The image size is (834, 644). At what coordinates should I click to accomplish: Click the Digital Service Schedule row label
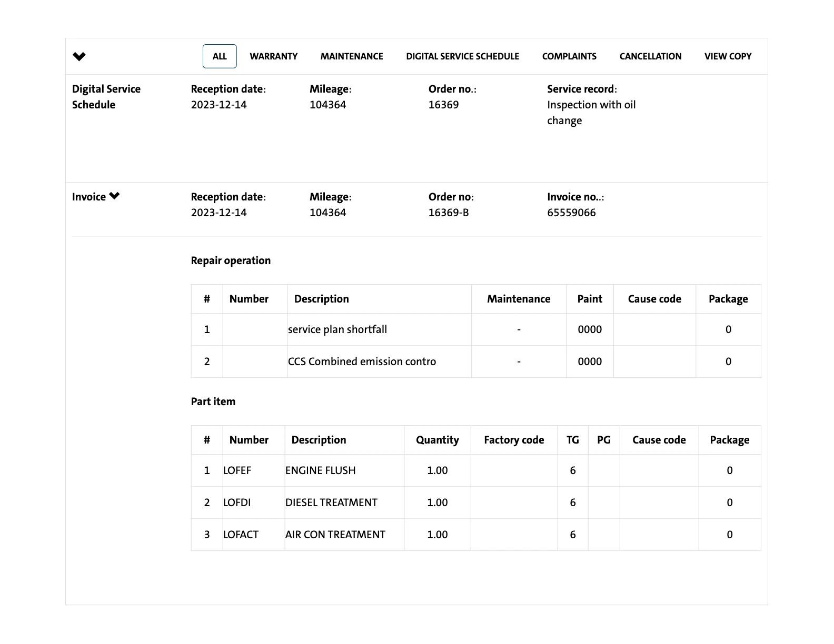[x=106, y=97]
